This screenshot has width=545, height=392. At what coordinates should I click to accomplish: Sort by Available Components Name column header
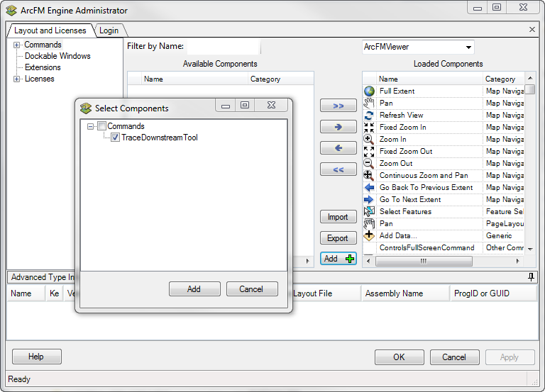194,79
